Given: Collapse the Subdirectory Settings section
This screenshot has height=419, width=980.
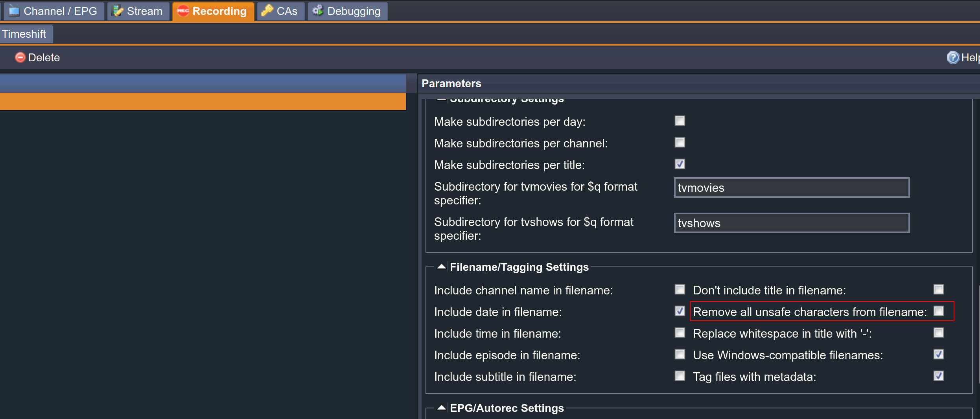Looking at the screenshot, I should coord(442,100).
